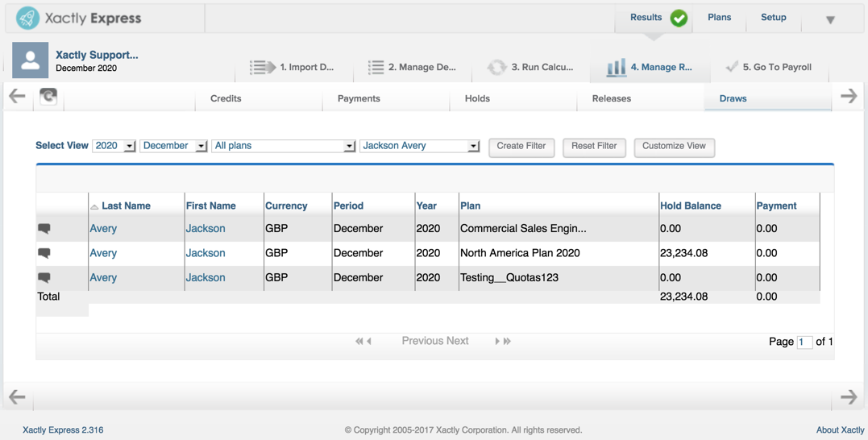868x440 pixels.
Task: Select the Draws tab
Action: 733,98
